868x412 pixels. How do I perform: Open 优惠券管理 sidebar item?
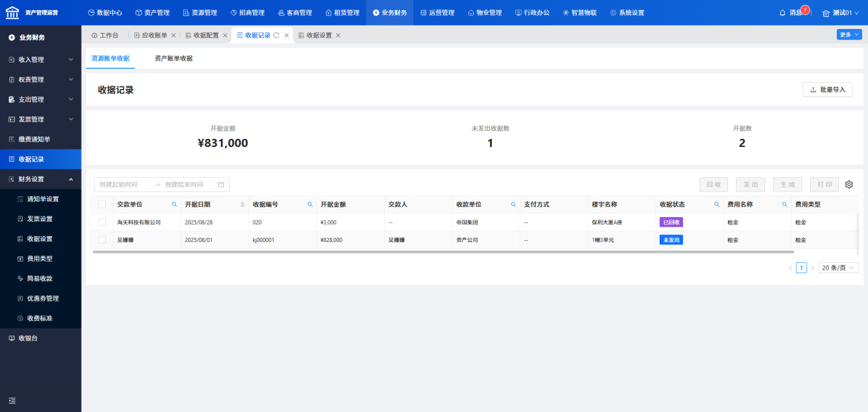click(41, 299)
